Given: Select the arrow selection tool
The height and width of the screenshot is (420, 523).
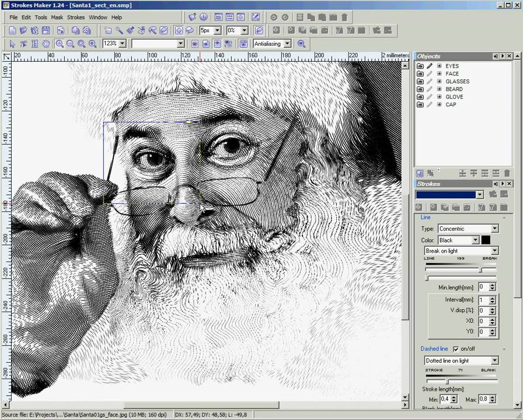Looking at the screenshot, I should coord(13,43).
